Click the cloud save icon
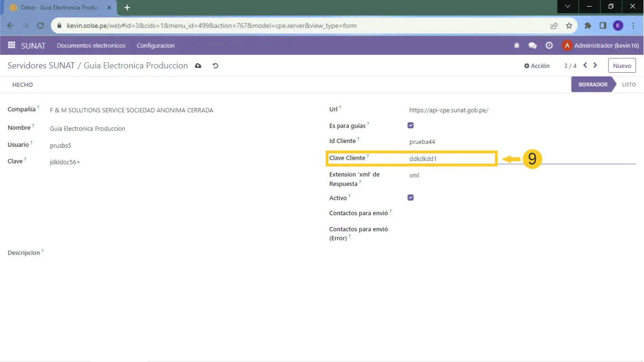The width and height of the screenshot is (644, 362). point(198,66)
